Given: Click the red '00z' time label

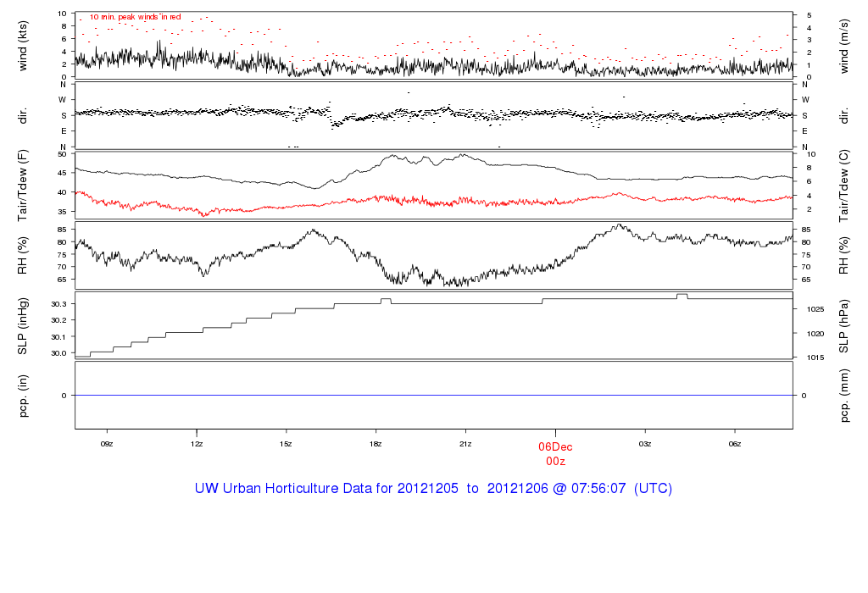Looking at the screenshot, I should (x=555, y=462).
